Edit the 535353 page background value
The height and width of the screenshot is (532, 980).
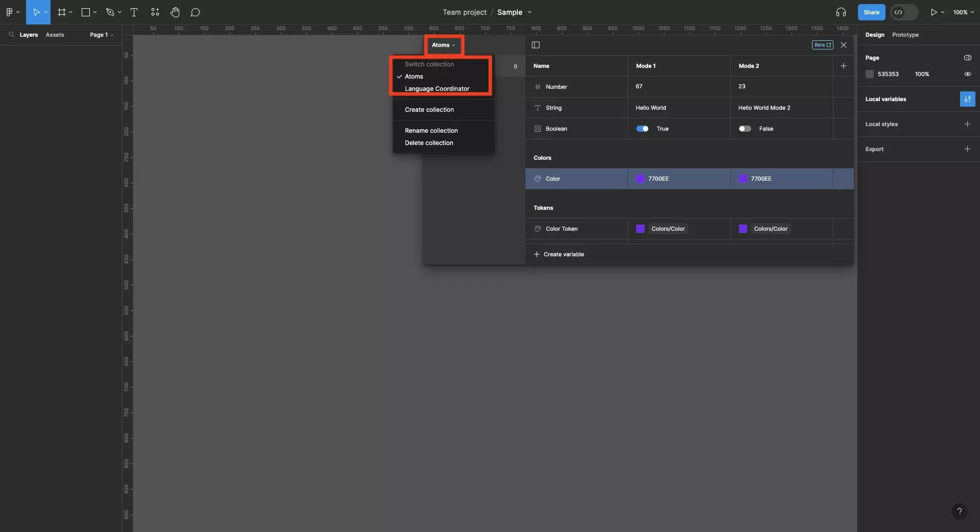point(888,74)
